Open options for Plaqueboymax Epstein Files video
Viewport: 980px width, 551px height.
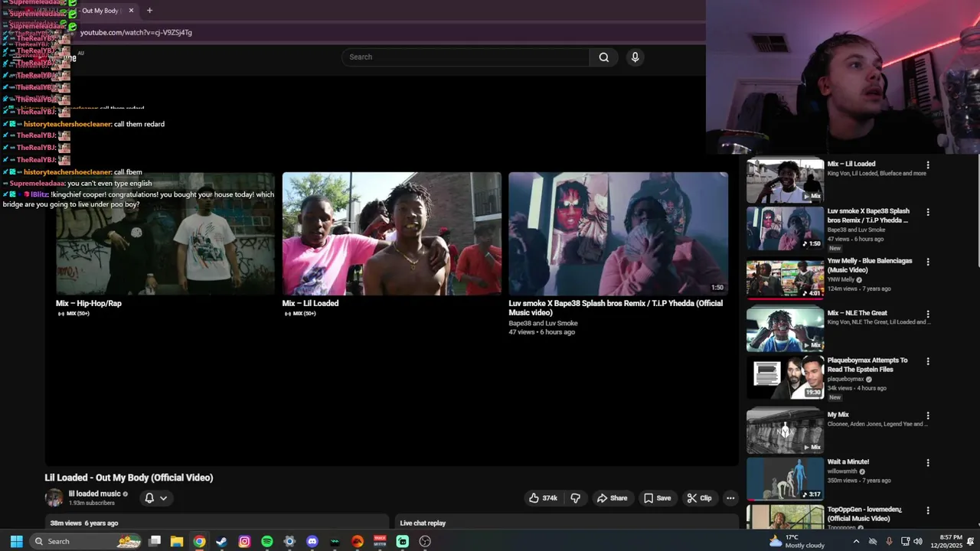tap(928, 361)
